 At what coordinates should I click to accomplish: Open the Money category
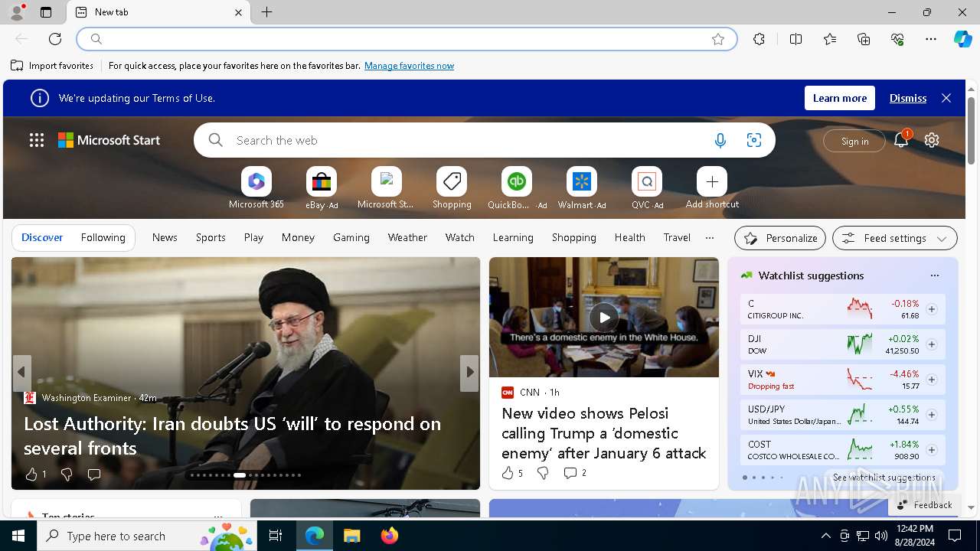tap(298, 237)
